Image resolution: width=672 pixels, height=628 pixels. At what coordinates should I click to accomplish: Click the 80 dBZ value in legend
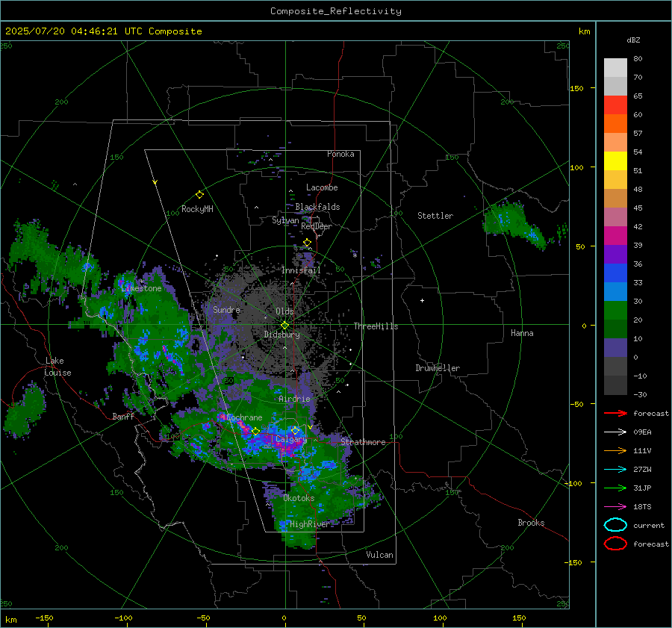(x=638, y=59)
